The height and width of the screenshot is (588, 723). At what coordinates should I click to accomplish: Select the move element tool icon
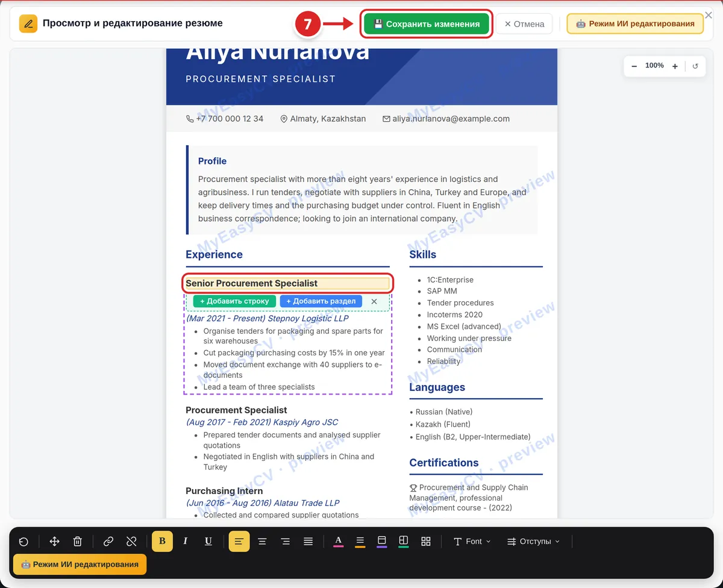(54, 542)
